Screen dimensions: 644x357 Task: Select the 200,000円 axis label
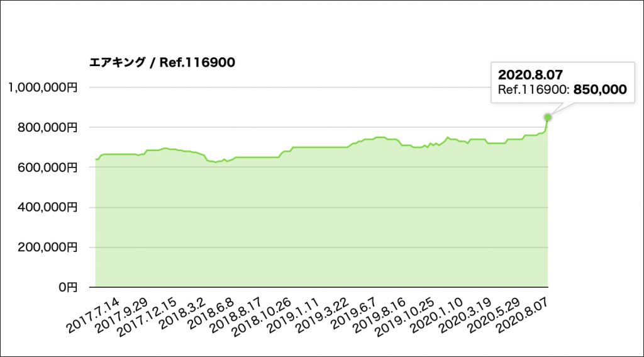click(x=48, y=247)
